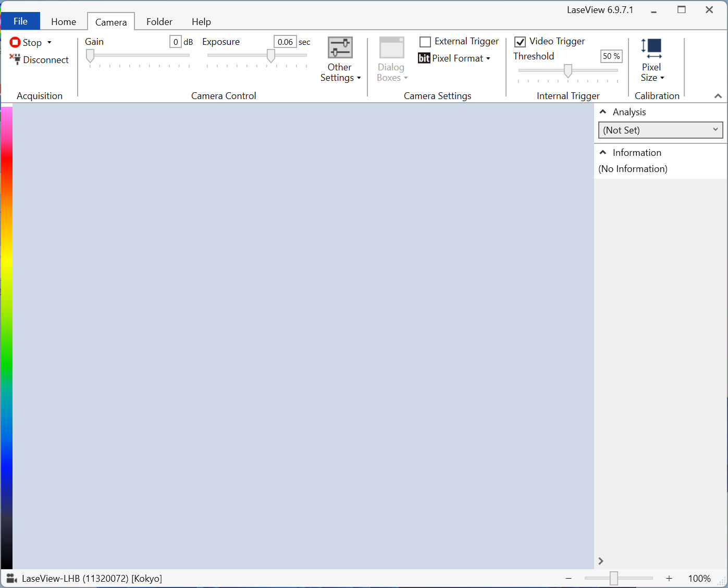This screenshot has height=588, width=728.
Task: Click the zoom out minus icon
Action: click(569, 578)
